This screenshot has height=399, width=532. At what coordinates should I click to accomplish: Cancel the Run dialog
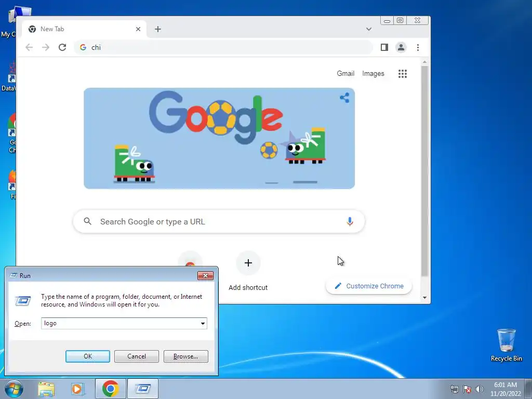(x=137, y=356)
